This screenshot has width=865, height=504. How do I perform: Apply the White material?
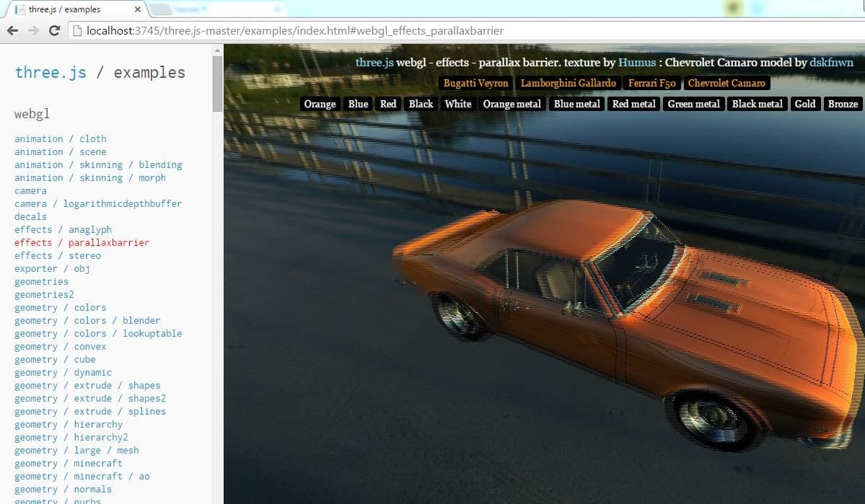[458, 104]
